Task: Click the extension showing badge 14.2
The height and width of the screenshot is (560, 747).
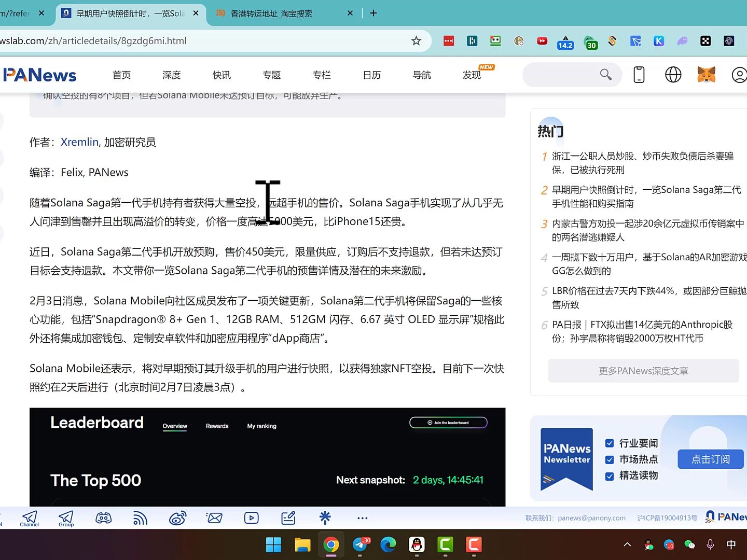Action: coord(565,43)
